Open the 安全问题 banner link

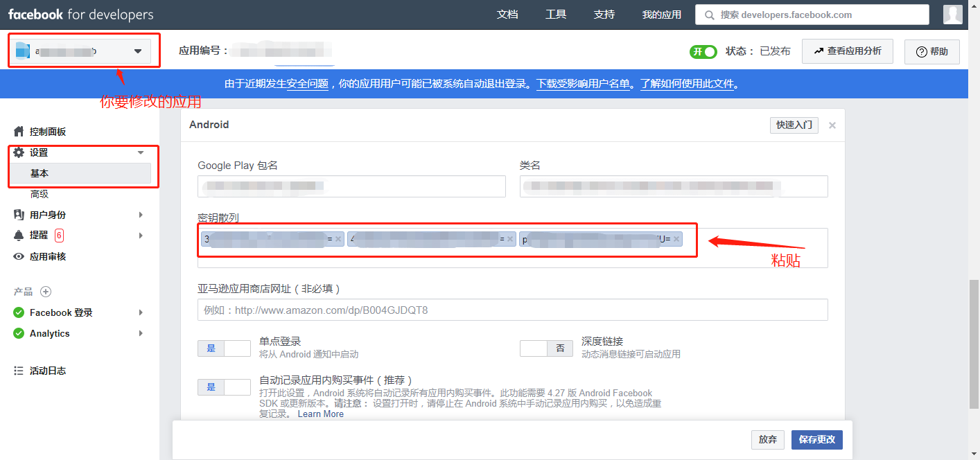[308, 84]
